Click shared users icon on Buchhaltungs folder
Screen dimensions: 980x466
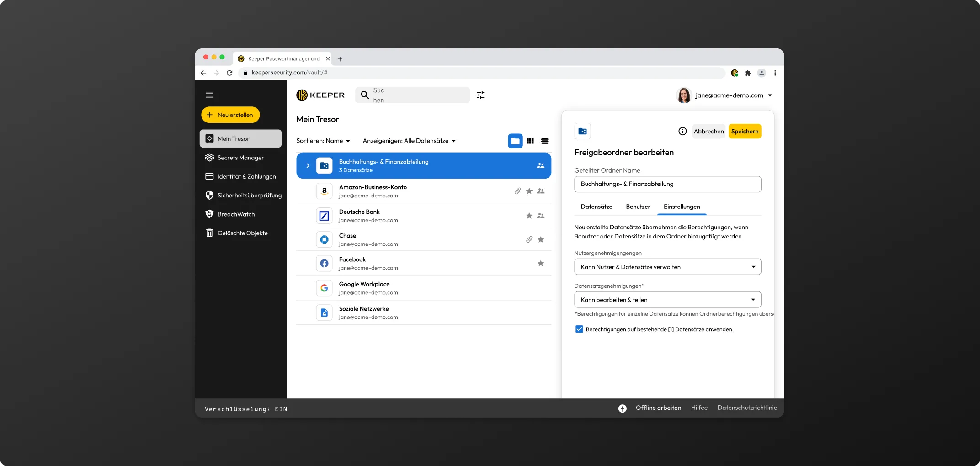coord(541,165)
